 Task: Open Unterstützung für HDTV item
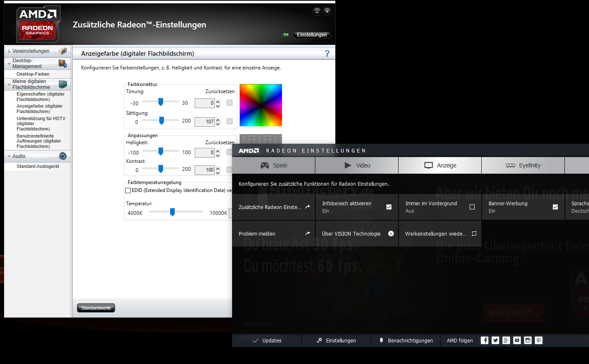tap(41, 124)
